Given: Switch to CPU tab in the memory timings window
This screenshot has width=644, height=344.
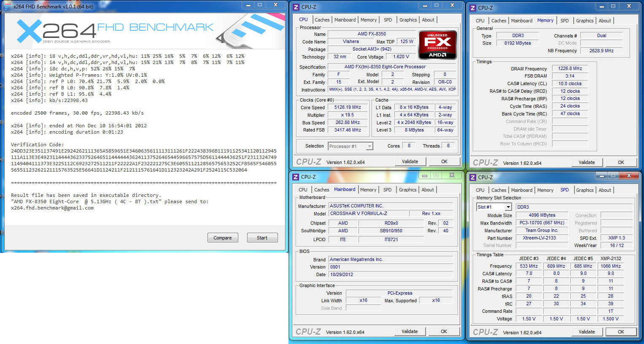Looking at the screenshot, I should tap(480, 21).
